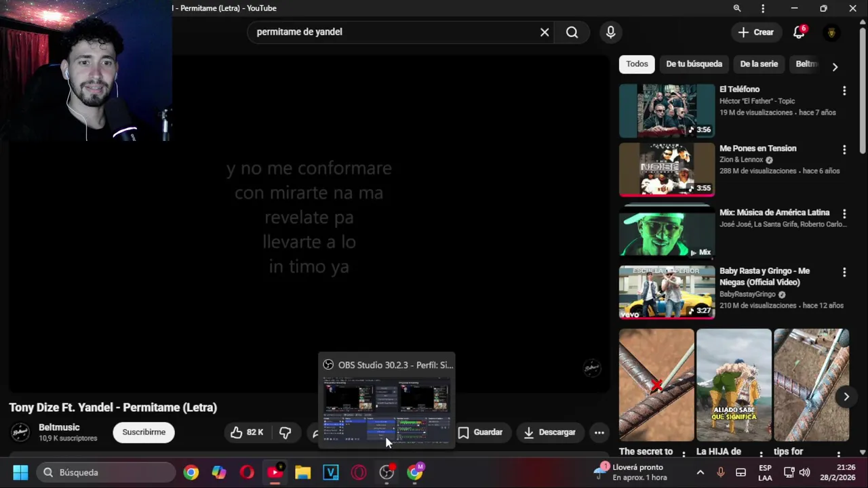Viewport: 868px width, 488px height.
Task: Open Opera browser from taskbar
Action: (x=247, y=472)
